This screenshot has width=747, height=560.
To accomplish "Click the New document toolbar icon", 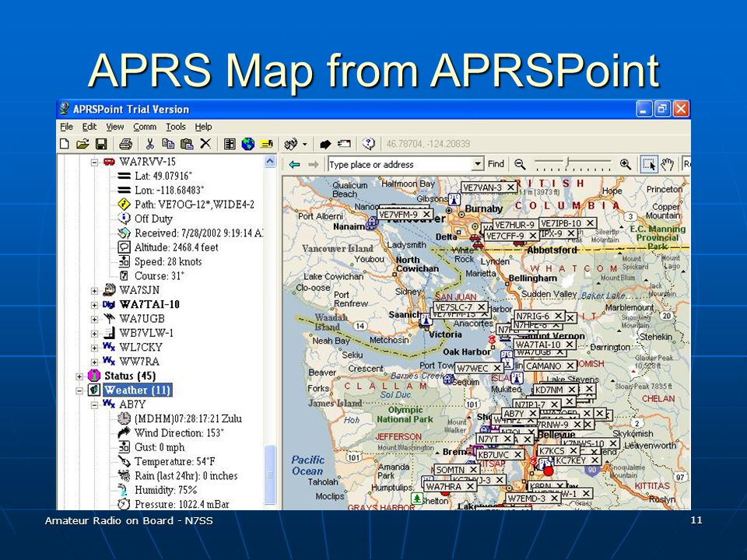I will tap(65, 144).
